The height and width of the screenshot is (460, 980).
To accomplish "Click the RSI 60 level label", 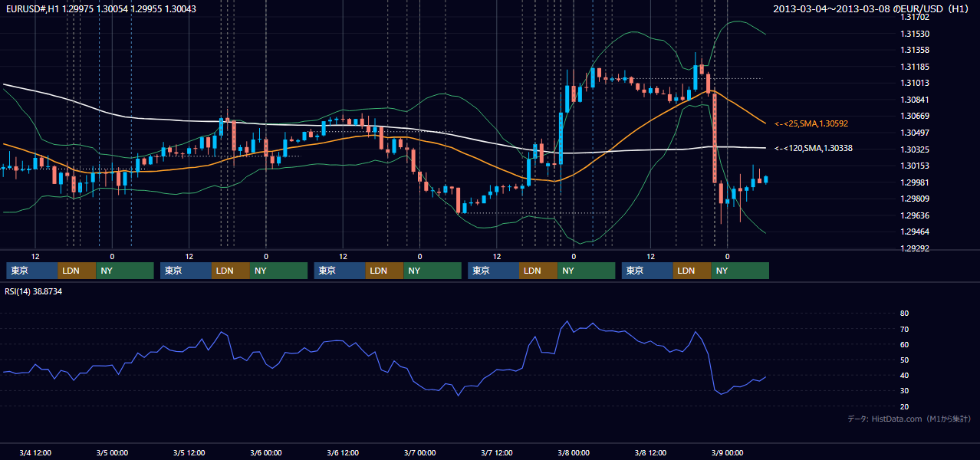I will click(904, 344).
